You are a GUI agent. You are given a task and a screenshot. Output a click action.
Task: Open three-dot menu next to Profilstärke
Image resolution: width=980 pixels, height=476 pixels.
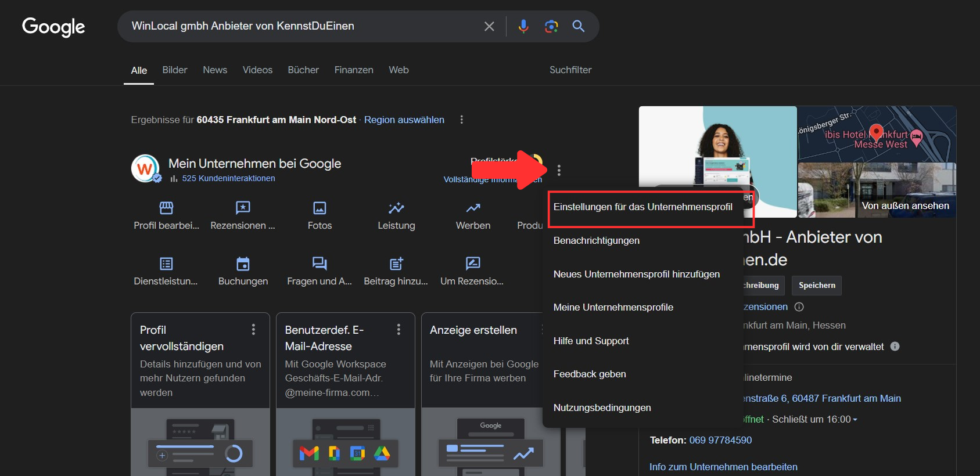(559, 170)
